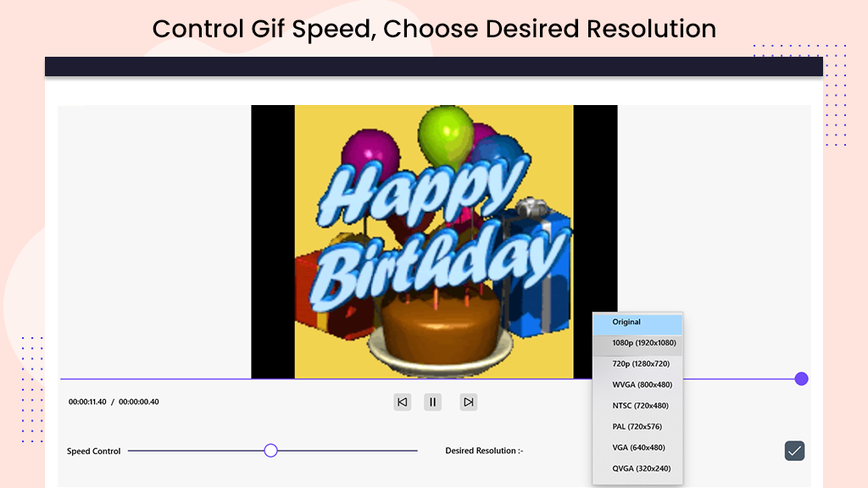The height and width of the screenshot is (488, 868).
Task: Select VGA (640x480) resolution
Action: tap(637, 447)
